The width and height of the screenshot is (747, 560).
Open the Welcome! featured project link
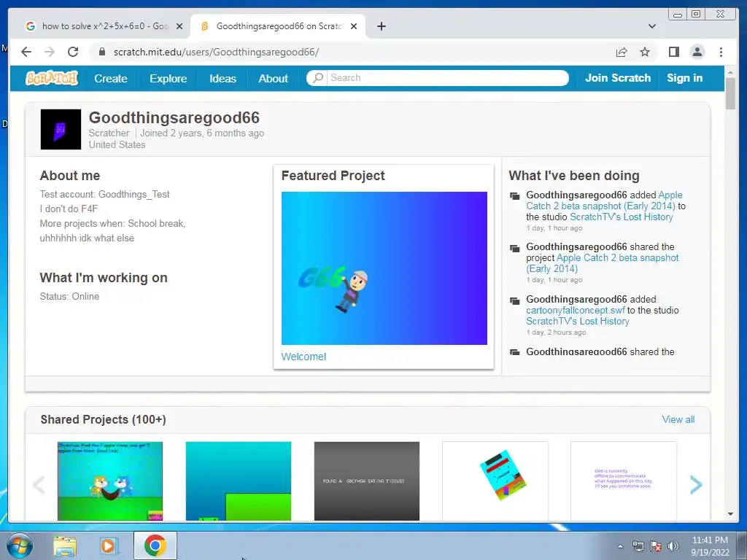303,357
